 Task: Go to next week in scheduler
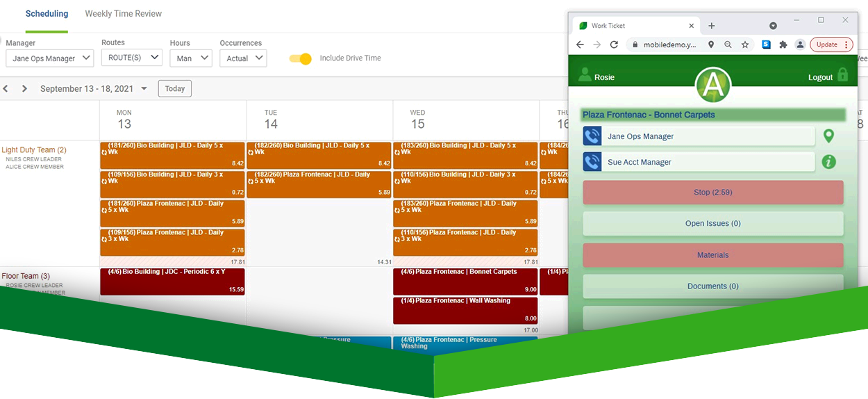(24, 88)
